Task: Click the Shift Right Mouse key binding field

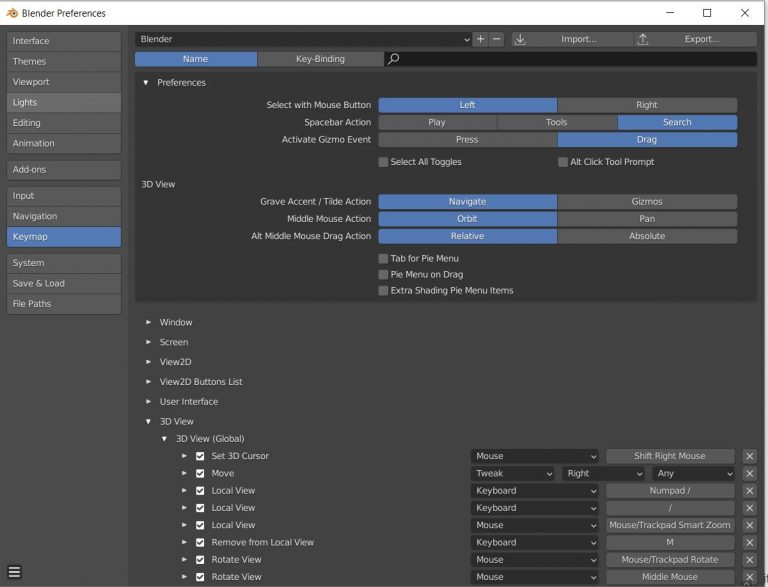Action: click(x=669, y=456)
